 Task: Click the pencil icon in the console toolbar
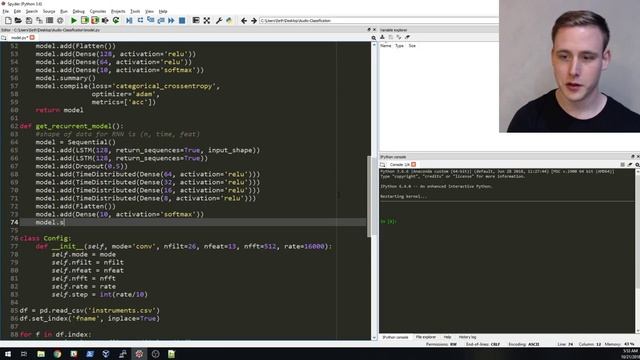click(x=630, y=164)
